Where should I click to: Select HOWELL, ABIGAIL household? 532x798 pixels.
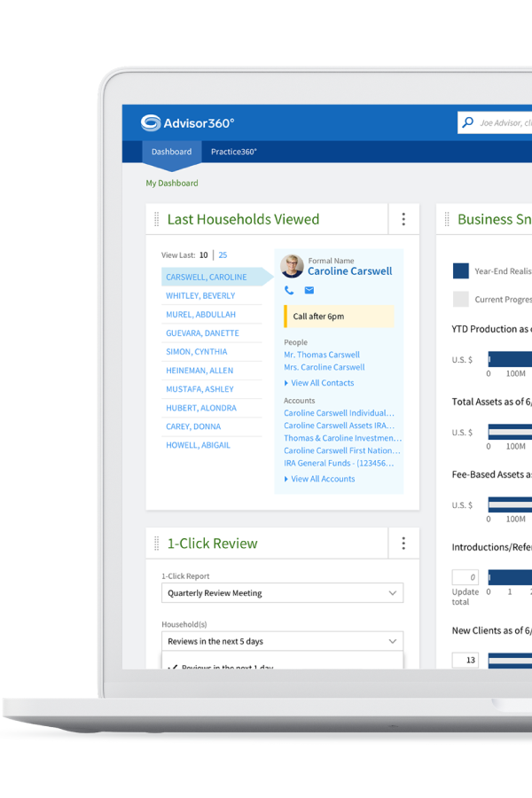point(212,445)
